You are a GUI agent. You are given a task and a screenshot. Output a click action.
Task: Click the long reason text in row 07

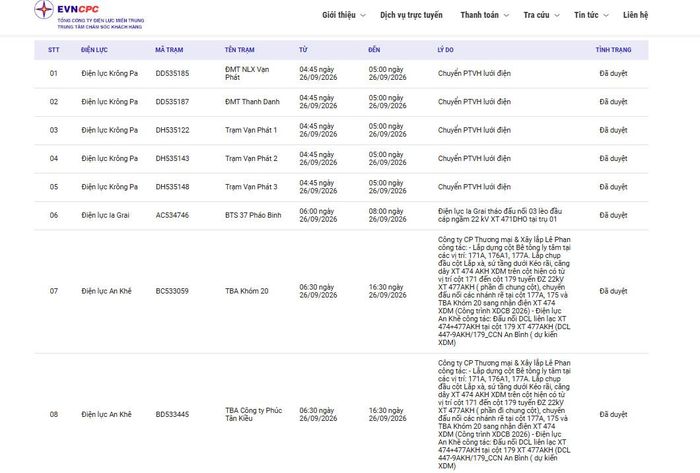click(504, 291)
